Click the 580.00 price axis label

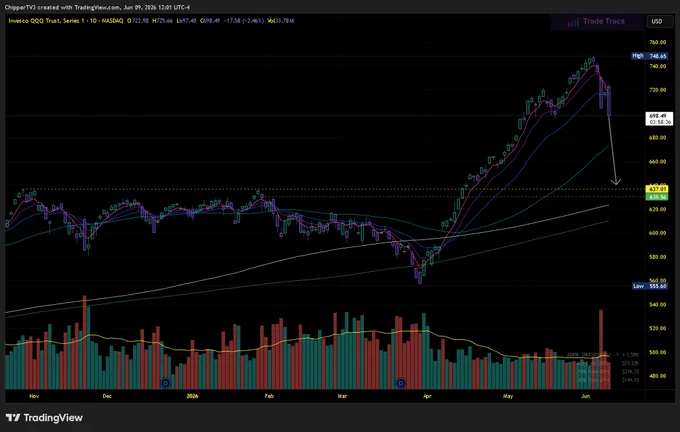click(x=657, y=257)
